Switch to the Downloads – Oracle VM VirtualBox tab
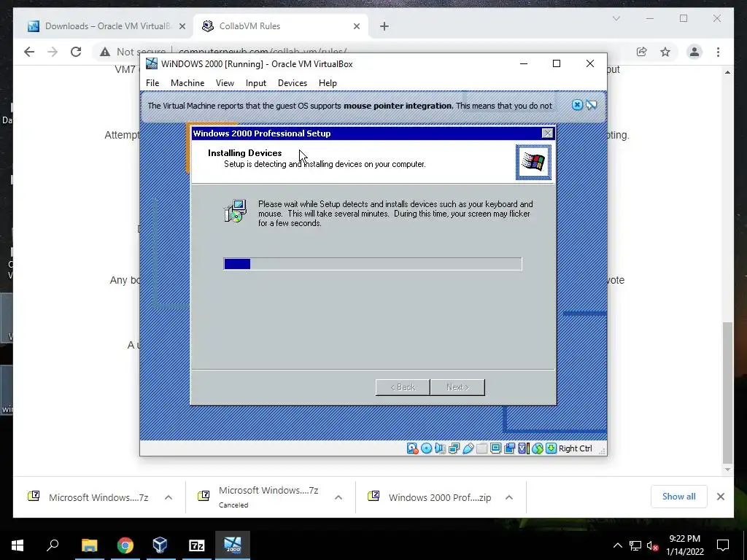Image resolution: width=747 pixels, height=560 pixels. [106, 26]
